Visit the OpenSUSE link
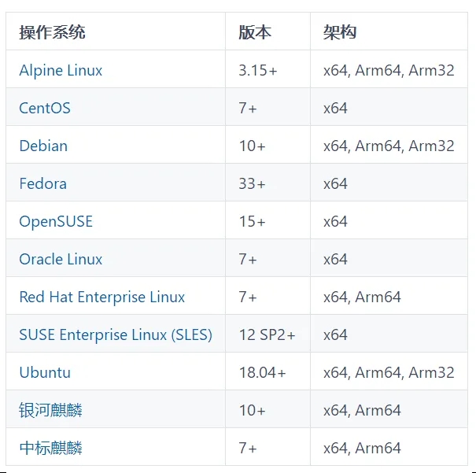The height and width of the screenshot is (473, 476). (x=56, y=222)
